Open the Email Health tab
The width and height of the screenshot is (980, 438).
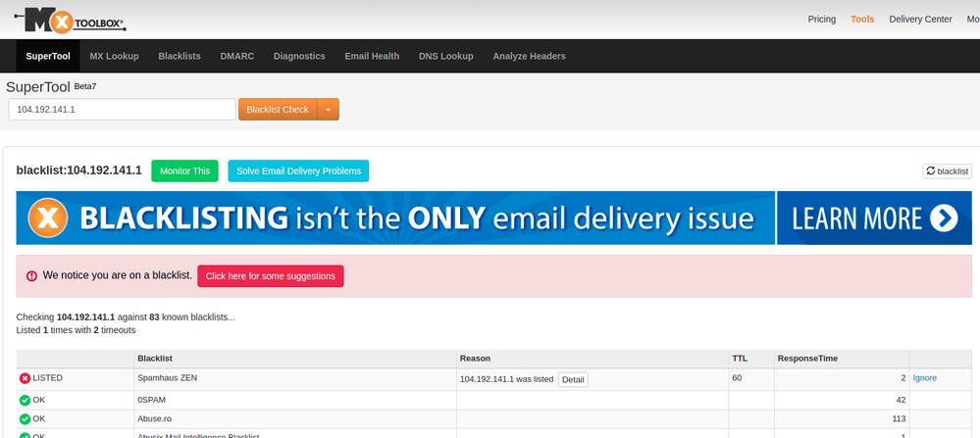tap(372, 56)
